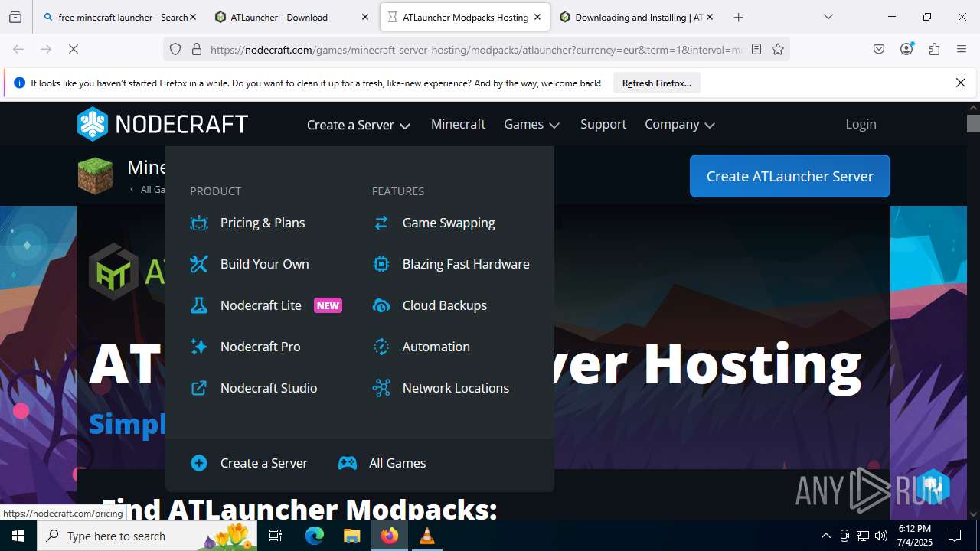This screenshot has height=551, width=980.
Task: Open a new browser tab
Action: pyautogui.click(x=738, y=17)
